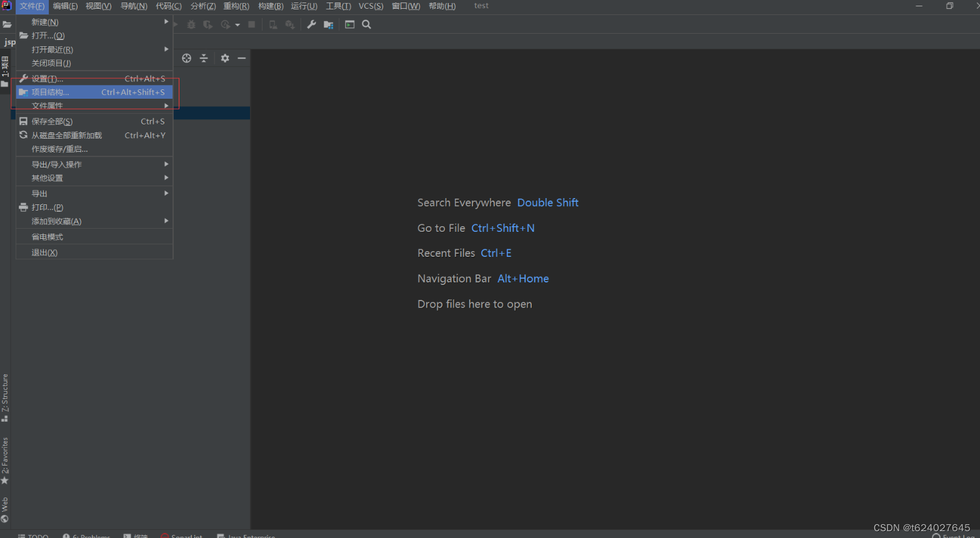The height and width of the screenshot is (538, 980).
Task: Toggle 省电模式 in the file menu
Action: (94, 237)
